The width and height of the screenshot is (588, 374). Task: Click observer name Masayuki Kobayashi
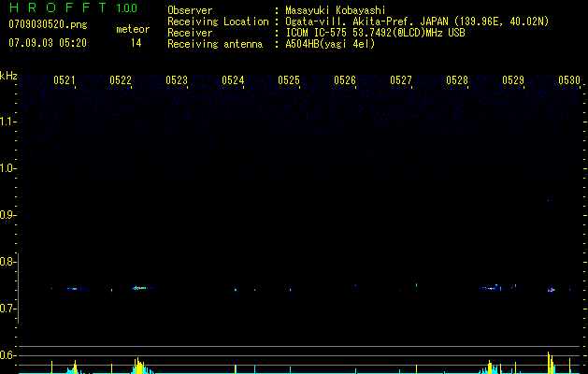[x=336, y=10]
